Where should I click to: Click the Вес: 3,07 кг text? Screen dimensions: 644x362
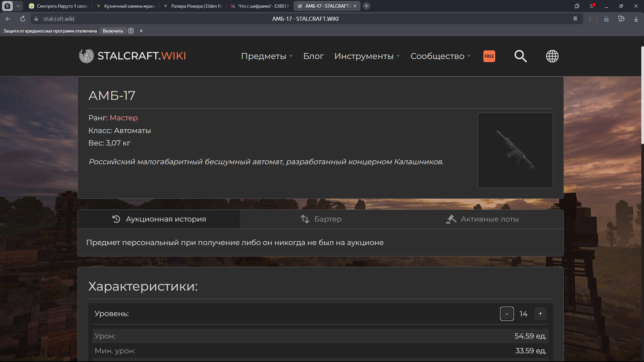pyautogui.click(x=109, y=143)
